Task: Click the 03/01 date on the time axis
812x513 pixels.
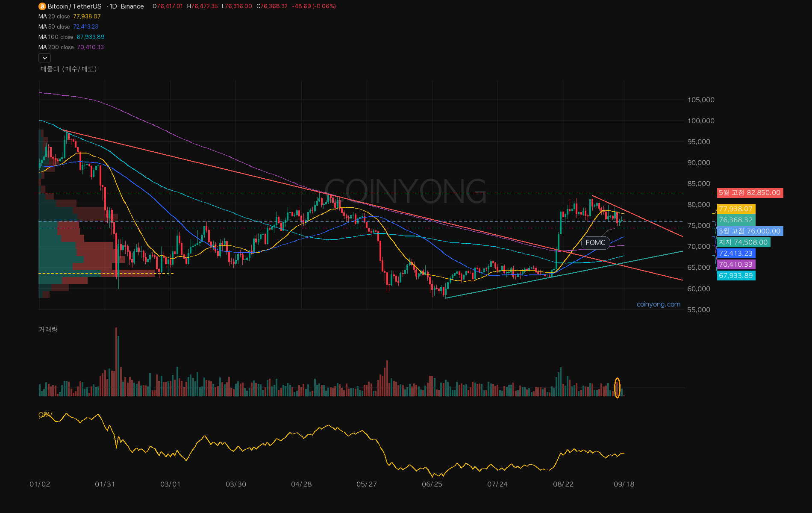Action: 171,484
